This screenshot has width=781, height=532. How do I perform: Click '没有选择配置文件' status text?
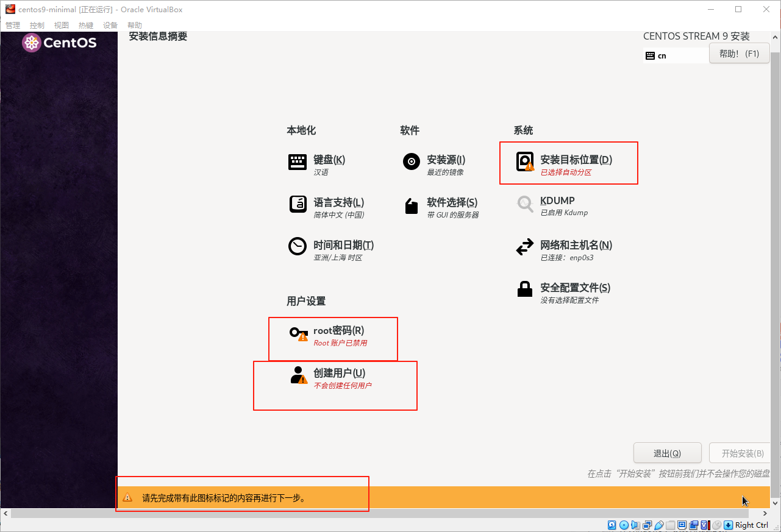(569, 300)
